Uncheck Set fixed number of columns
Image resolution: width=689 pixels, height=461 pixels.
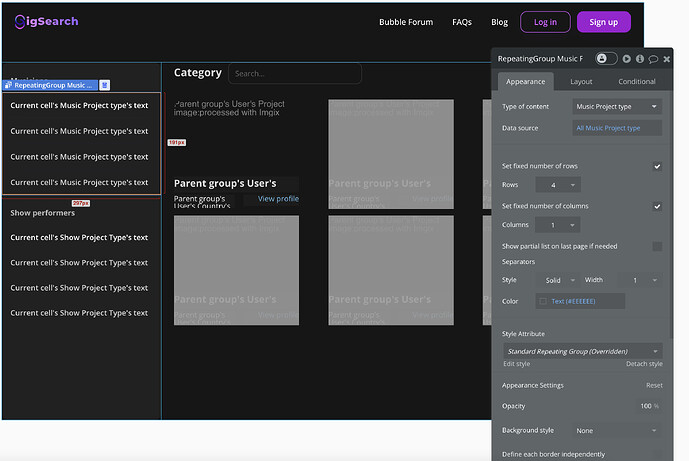coord(657,206)
